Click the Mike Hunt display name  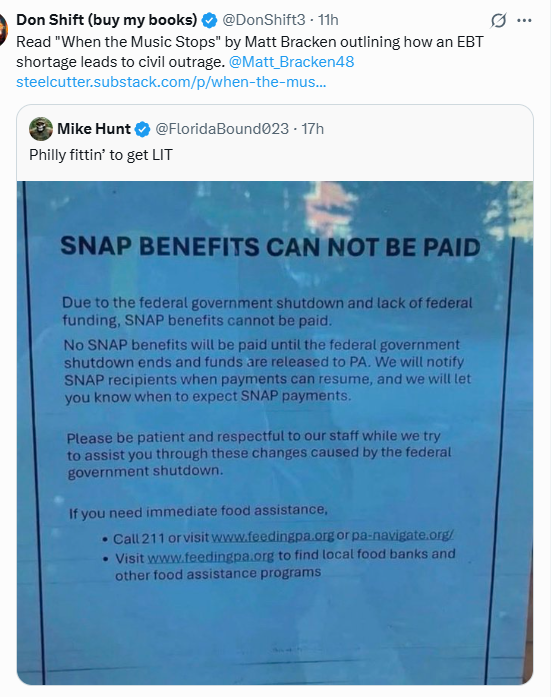click(x=94, y=129)
